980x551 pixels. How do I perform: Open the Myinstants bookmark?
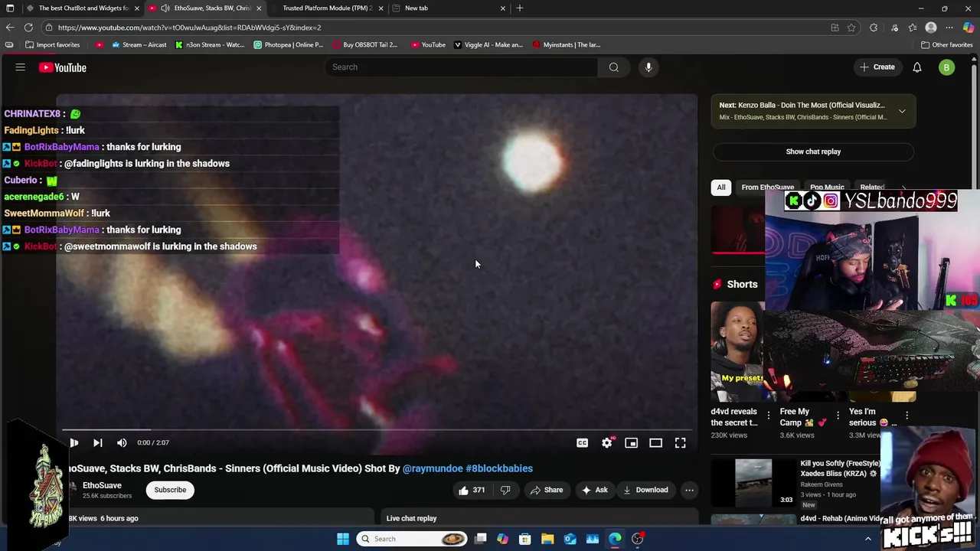coord(567,44)
